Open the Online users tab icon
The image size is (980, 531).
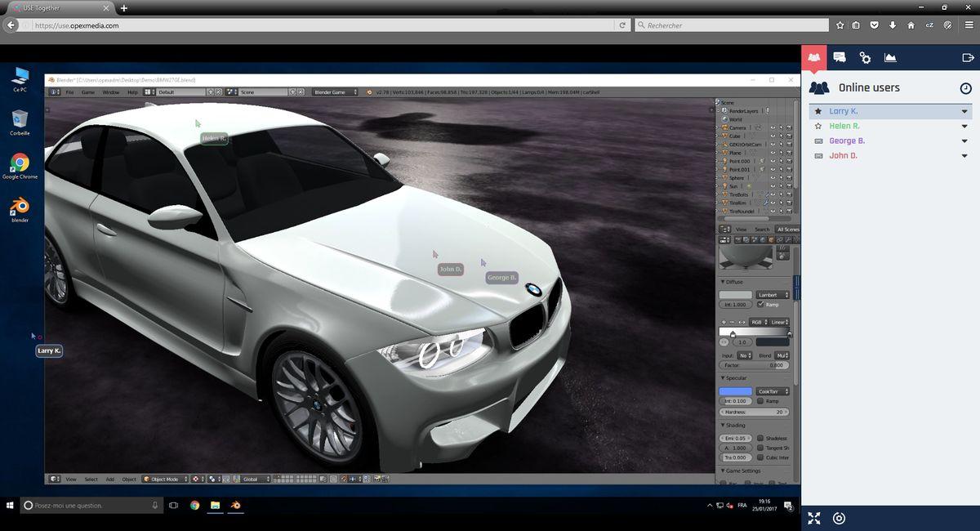[813, 57]
